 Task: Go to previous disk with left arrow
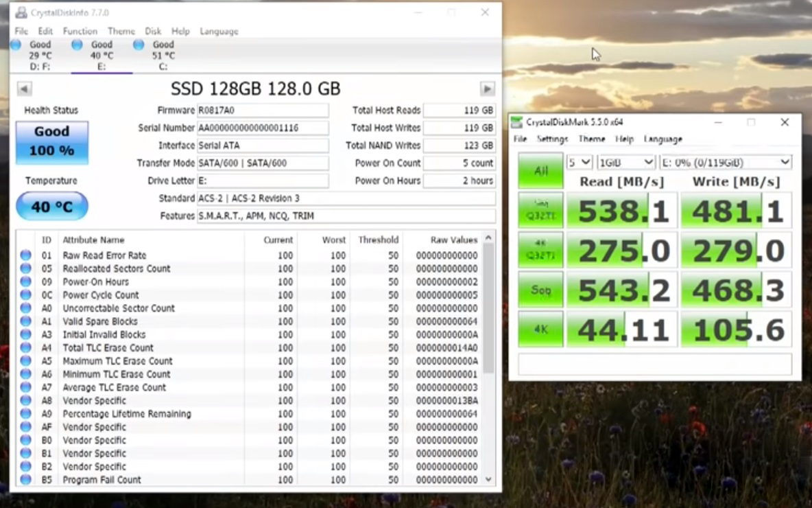(x=24, y=89)
